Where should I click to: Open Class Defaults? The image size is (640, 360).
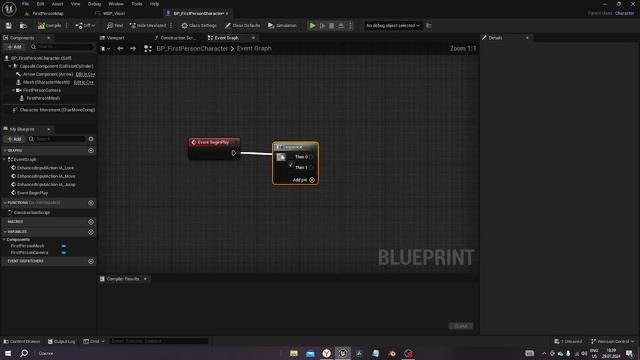coord(242,25)
